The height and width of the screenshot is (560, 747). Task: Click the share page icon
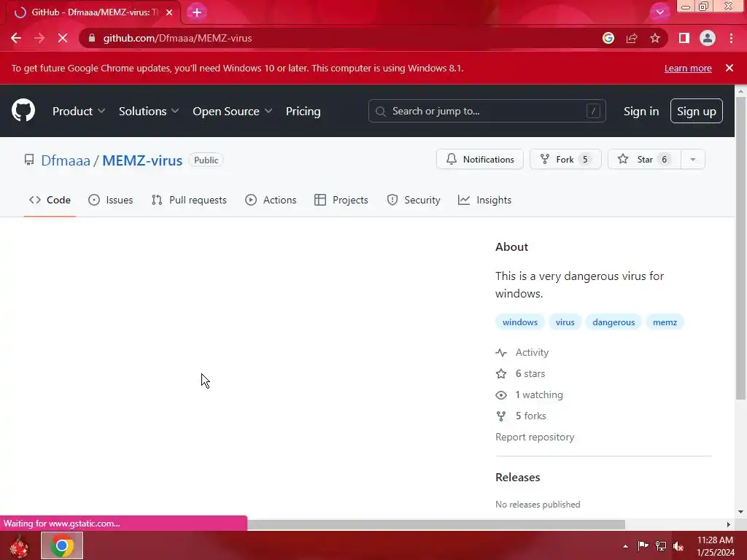click(x=632, y=38)
